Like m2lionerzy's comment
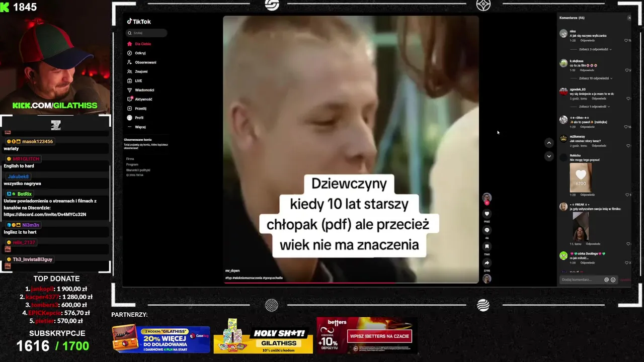644x362 pixels. [x=628, y=146]
